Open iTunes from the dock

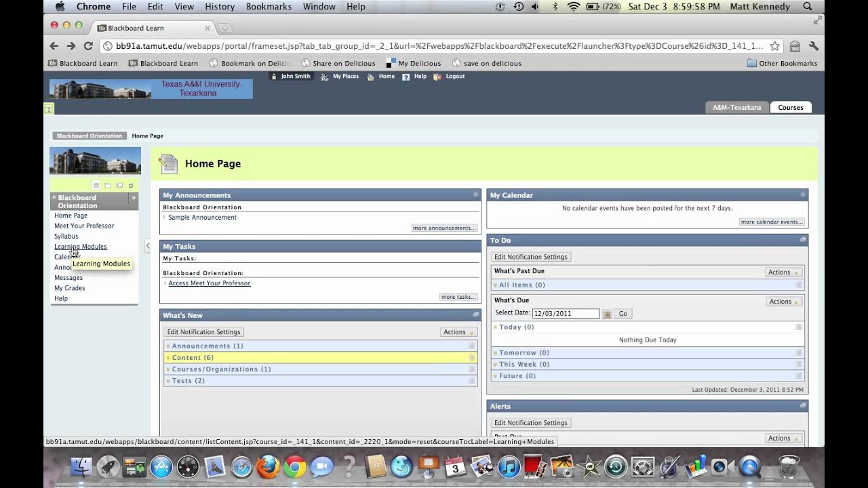click(x=509, y=466)
